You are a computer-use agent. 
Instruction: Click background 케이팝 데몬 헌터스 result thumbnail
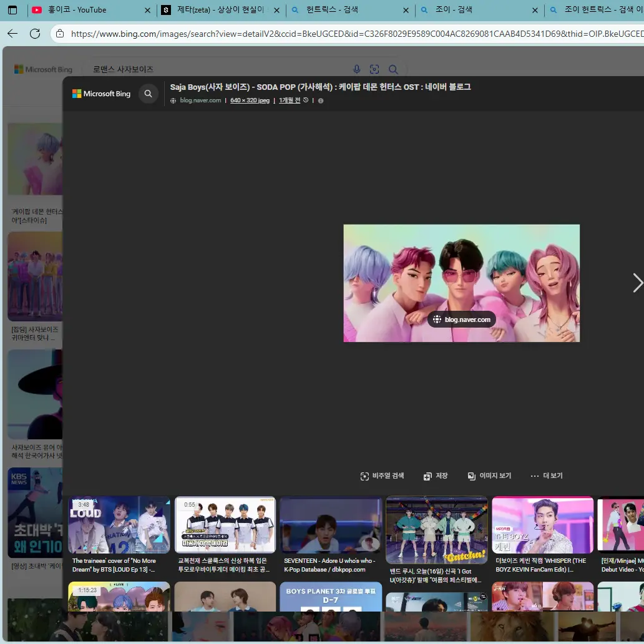(35, 159)
